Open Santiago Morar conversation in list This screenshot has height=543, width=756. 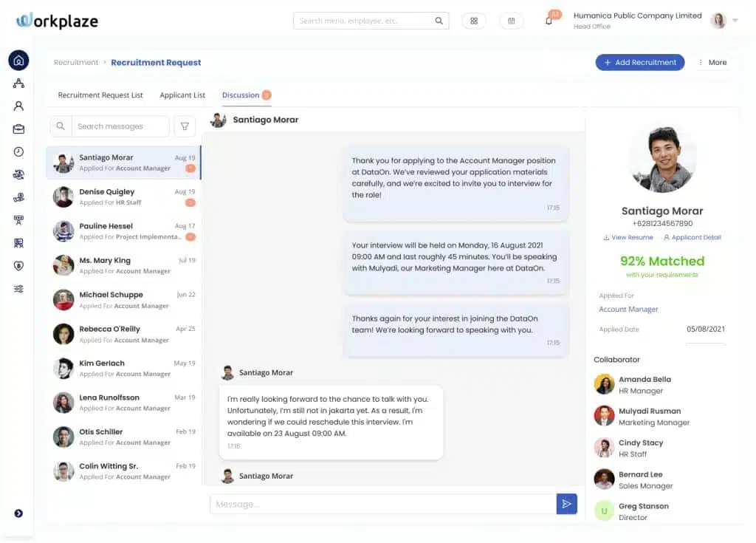click(x=123, y=163)
